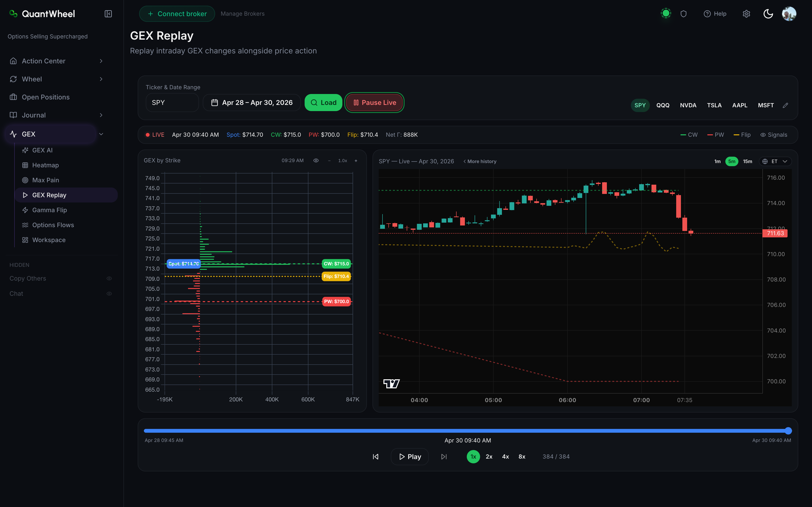Open Wheel section in sidebar
Image resolution: width=812 pixels, height=507 pixels.
[x=32, y=79]
